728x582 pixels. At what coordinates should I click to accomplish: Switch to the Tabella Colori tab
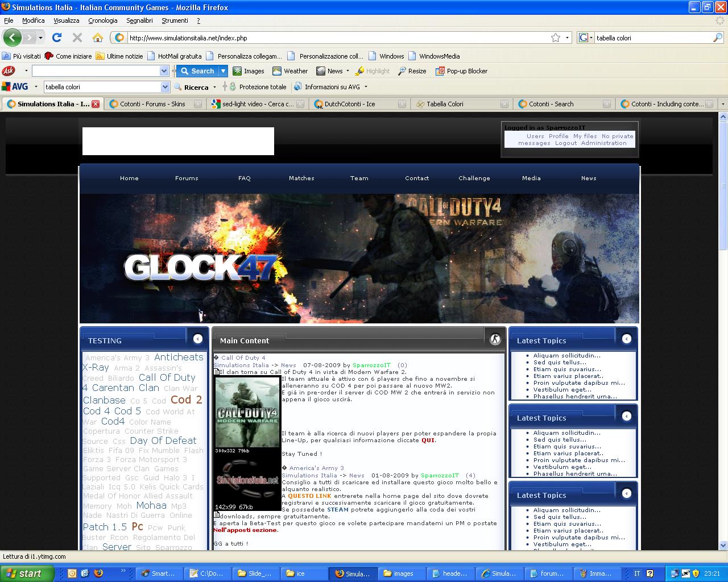(445, 104)
